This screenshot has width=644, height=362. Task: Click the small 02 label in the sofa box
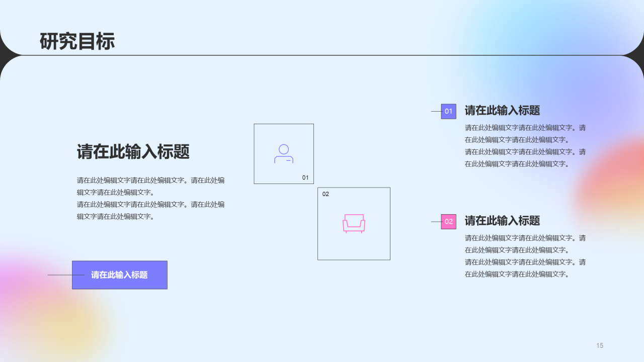click(x=326, y=194)
